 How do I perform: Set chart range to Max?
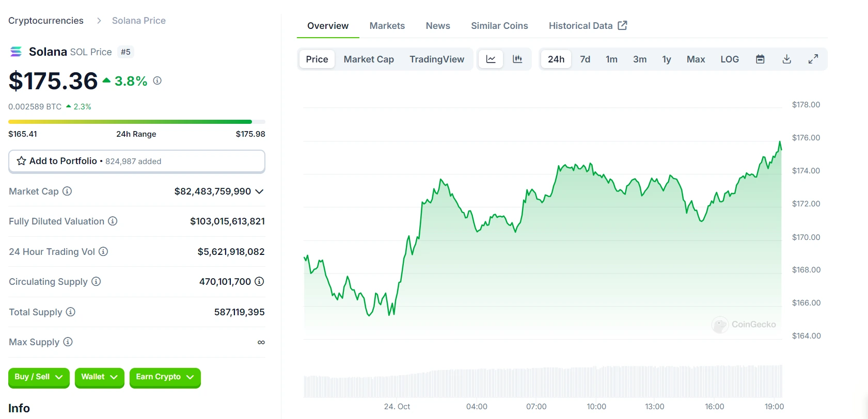(x=696, y=59)
